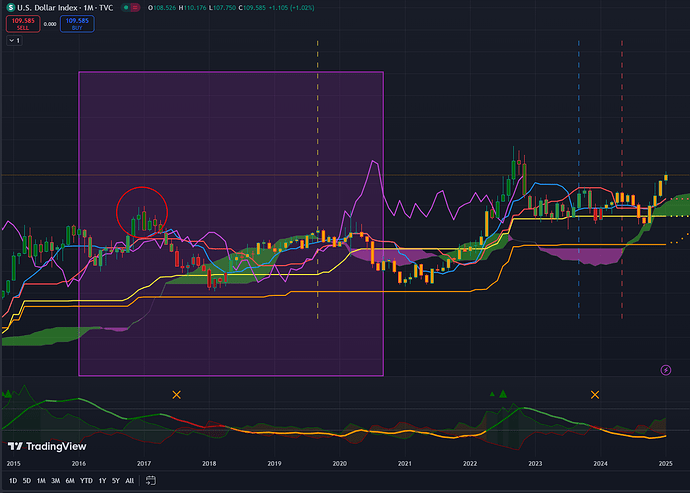Select the 1D time range
690x493 pixels.
tap(13, 481)
